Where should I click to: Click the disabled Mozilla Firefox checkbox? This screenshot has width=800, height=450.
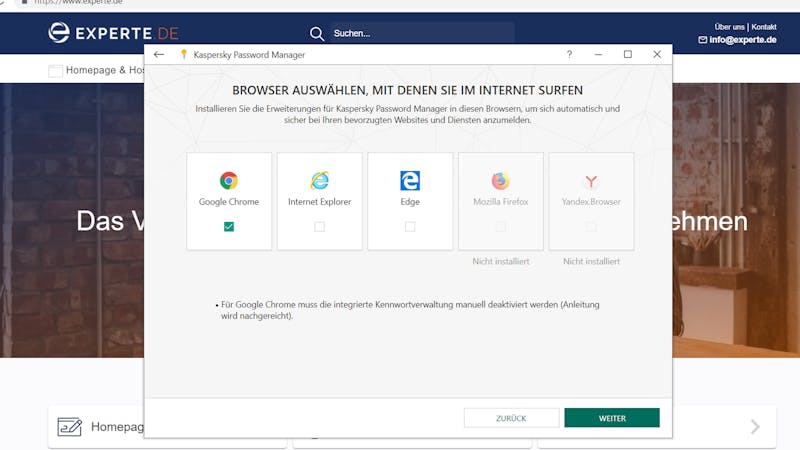click(x=501, y=227)
